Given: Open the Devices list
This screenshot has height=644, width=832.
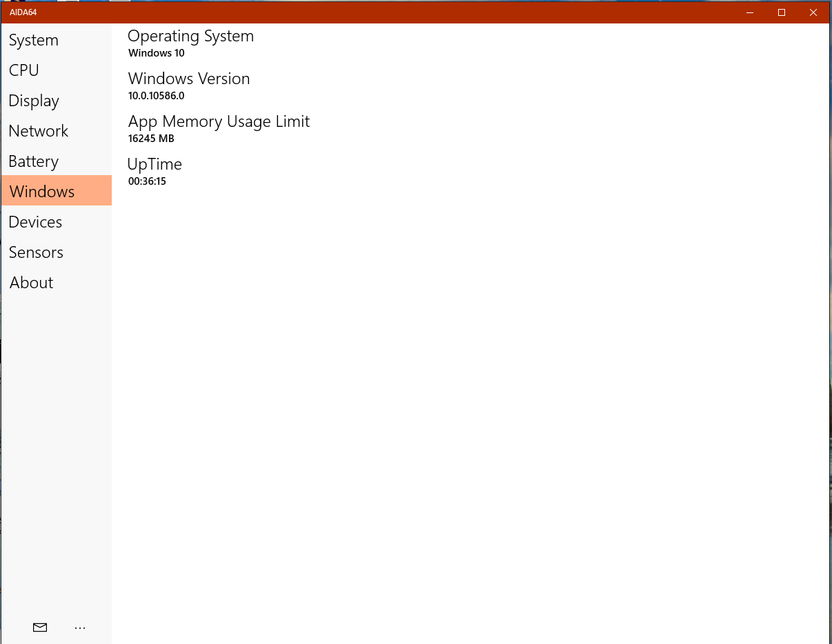Looking at the screenshot, I should (56, 222).
